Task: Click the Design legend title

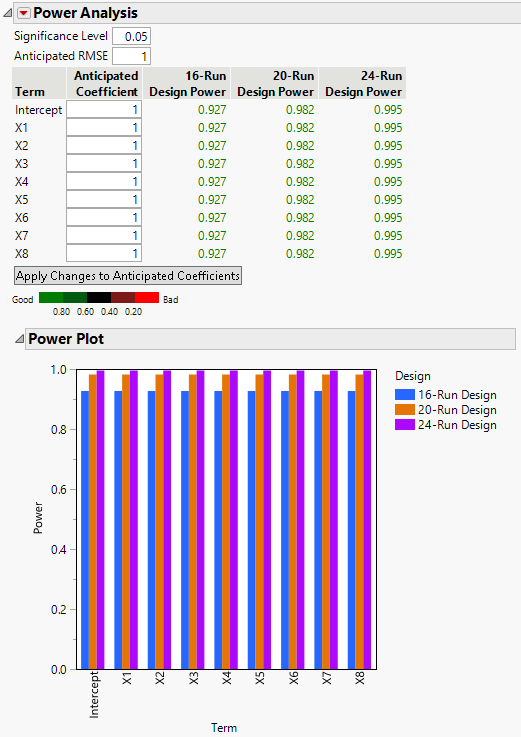Action: (413, 376)
